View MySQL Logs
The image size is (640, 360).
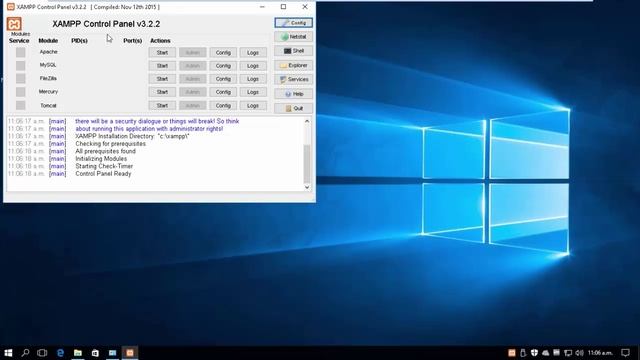click(x=253, y=66)
